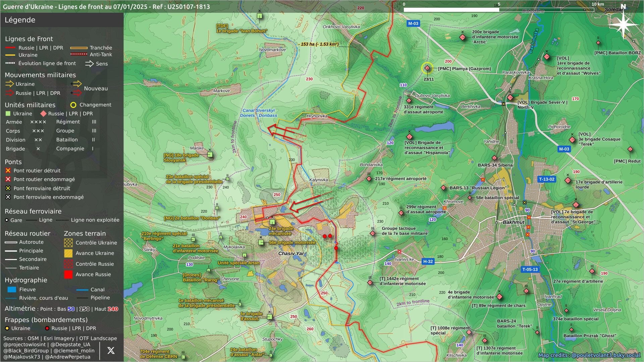This screenshot has width=644, height=362.
Task: Click the @Majakovsk73 source handle
Action: tap(21, 357)
